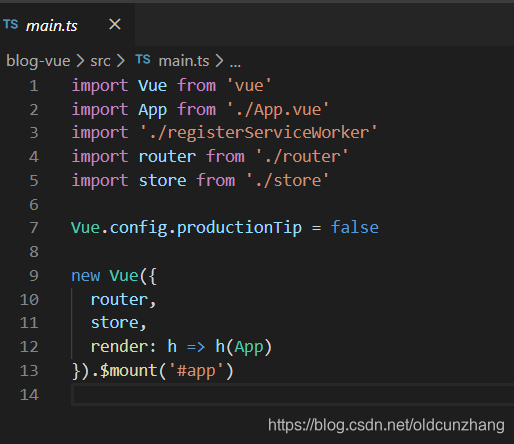Image resolution: width=514 pixels, height=444 pixels.
Task: Click the 'vue' string on line 1
Action: coord(249,86)
